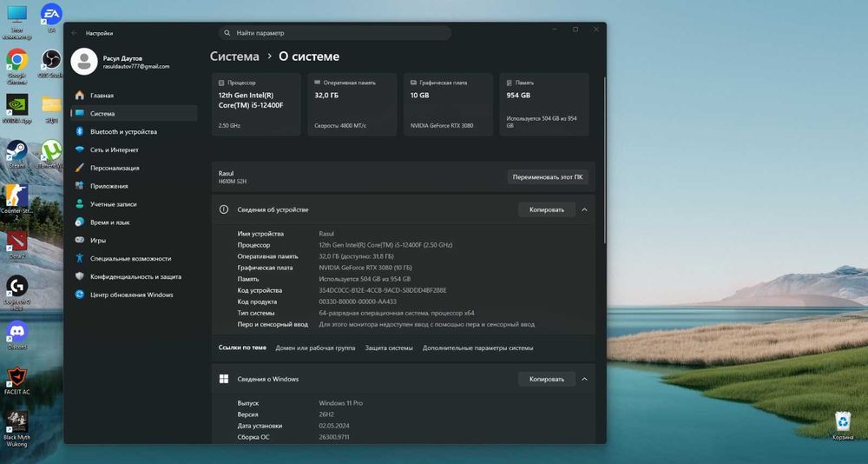Go to Учетные записи
Screen dimensions: 868x464
[x=134, y=204]
